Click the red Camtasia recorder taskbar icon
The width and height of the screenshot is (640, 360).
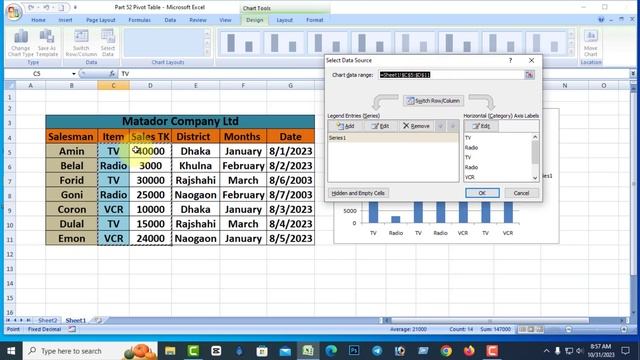tap(492, 351)
